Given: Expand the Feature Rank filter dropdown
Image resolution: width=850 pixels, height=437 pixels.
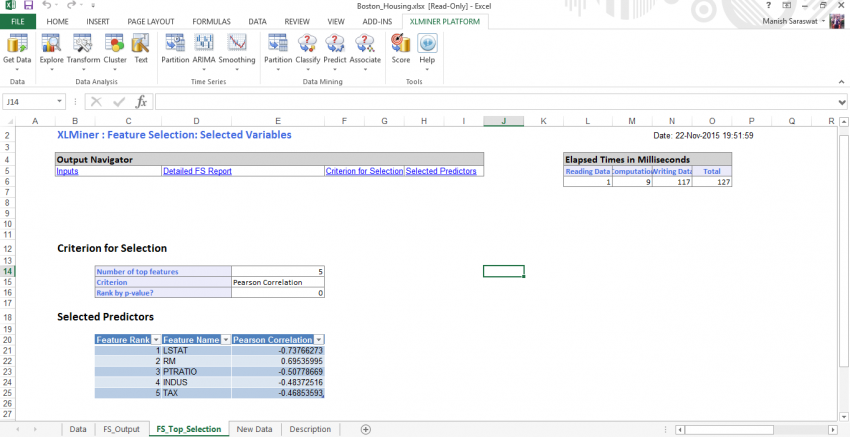Looking at the screenshot, I should (x=155, y=340).
